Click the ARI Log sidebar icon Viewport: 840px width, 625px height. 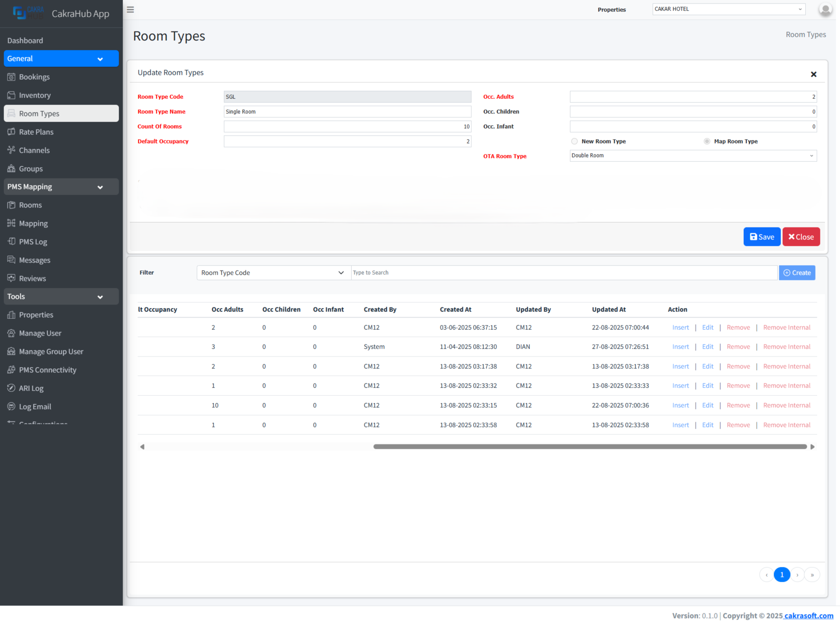tap(11, 388)
